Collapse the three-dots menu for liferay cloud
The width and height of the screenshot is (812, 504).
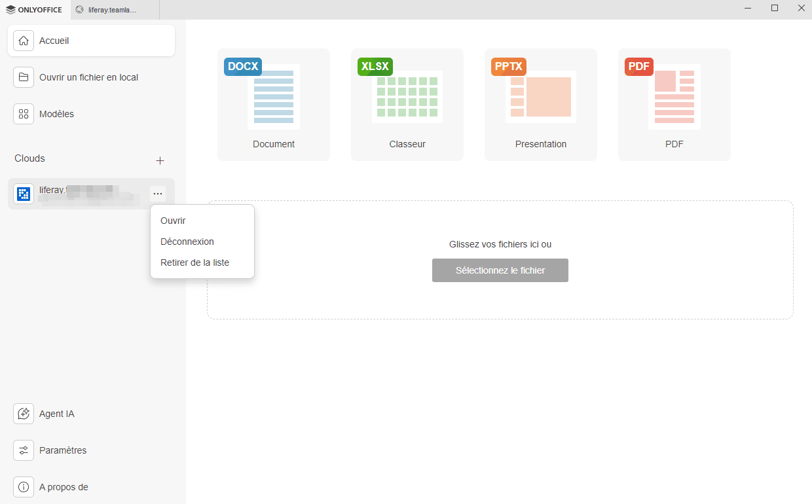coord(158,193)
